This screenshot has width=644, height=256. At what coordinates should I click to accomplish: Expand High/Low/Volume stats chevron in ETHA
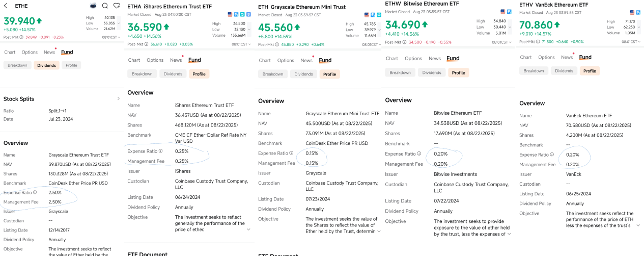click(248, 29)
